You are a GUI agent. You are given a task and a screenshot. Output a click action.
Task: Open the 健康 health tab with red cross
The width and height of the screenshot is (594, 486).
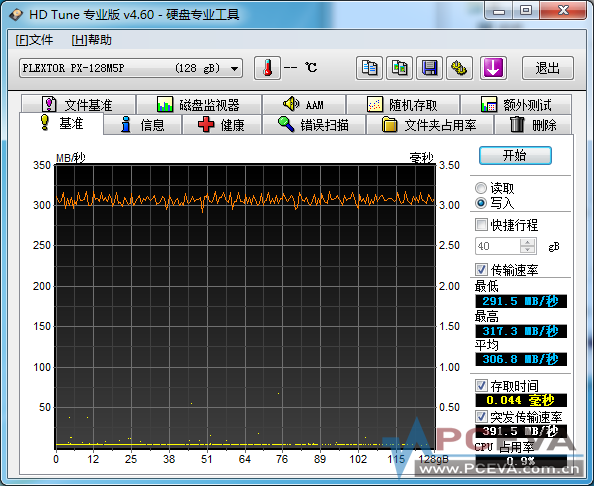coord(222,125)
